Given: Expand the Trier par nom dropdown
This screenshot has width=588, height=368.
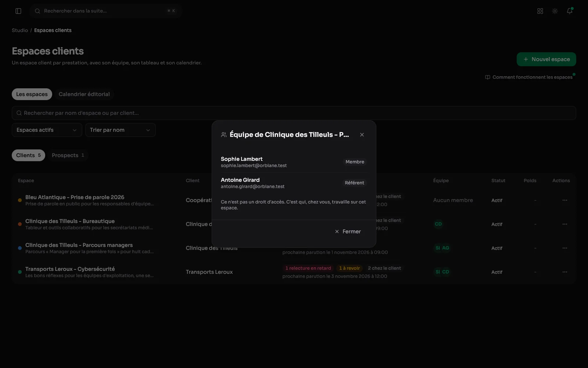Looking at the screenshot, I should coord(120,130).
